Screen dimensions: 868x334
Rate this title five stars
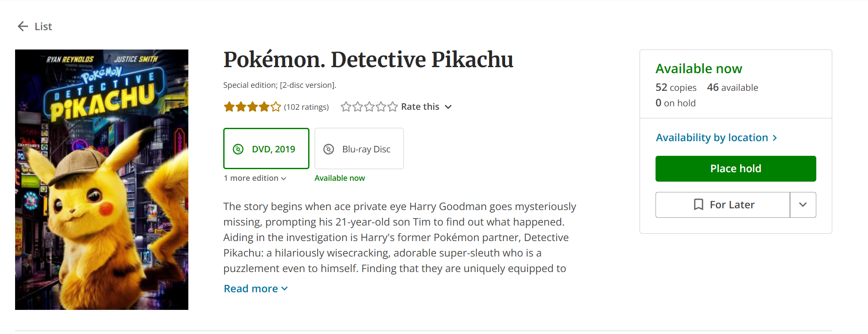pyautogui.click(x=392, y=107)
